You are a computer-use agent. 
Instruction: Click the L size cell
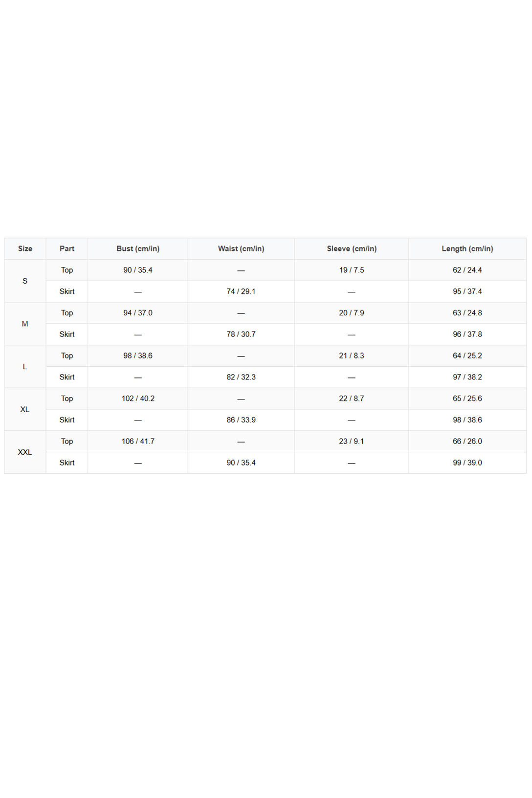coord(25,367)
